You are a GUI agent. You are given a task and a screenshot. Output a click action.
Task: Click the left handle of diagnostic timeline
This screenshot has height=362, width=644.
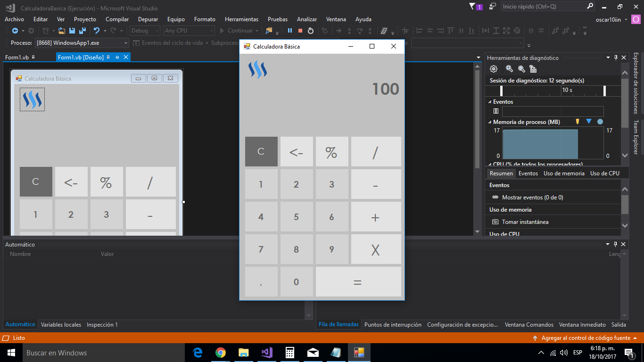point(502,90)
